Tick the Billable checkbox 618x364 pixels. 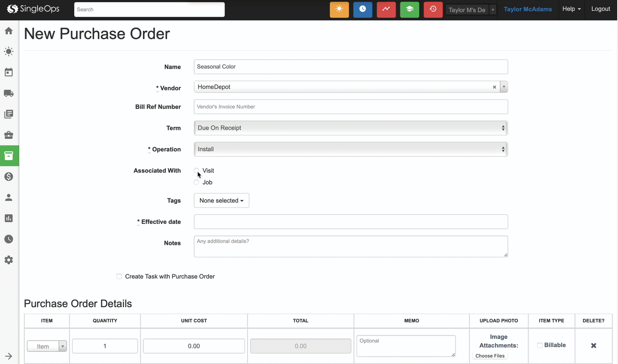pyautogui.click(x=540, y=345)
